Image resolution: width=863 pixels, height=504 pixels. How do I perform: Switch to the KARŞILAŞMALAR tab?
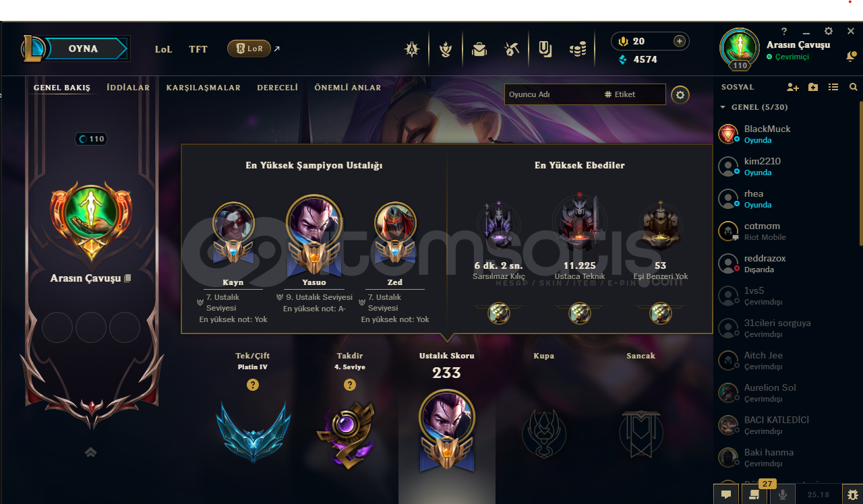pyautogui.click(x=204, y=88)
